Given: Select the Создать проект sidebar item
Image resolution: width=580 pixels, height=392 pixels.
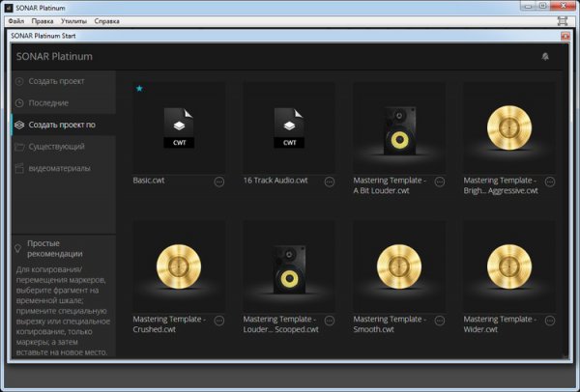Looking at the screenshot, I should click(56, 80).
